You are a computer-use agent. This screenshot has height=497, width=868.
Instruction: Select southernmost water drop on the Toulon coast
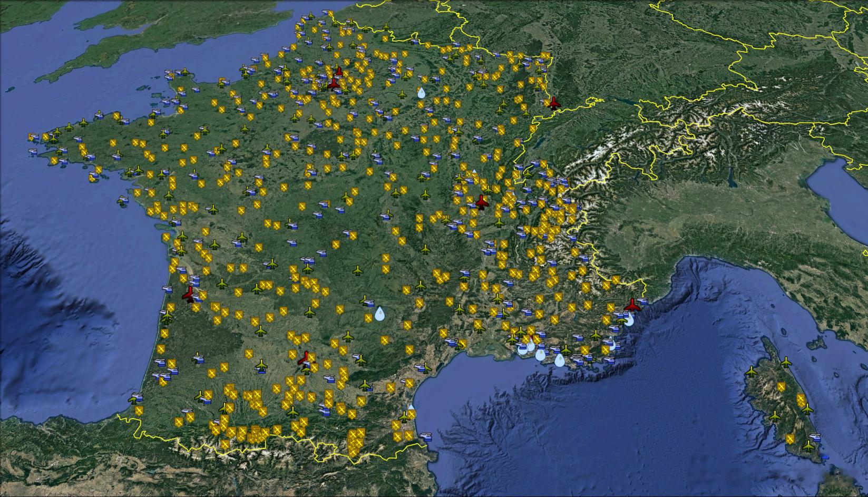pyautogui.click(x=559, y=360)
